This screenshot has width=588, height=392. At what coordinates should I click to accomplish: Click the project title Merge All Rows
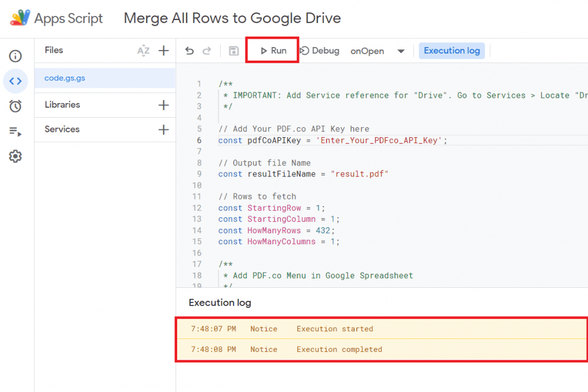click(232, 18)
